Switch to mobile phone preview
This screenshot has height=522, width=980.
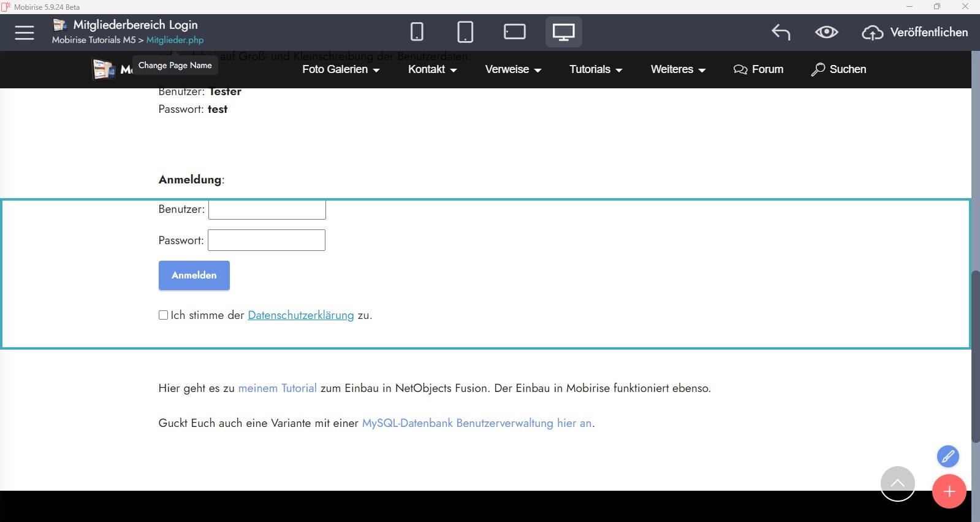[417, 32]
